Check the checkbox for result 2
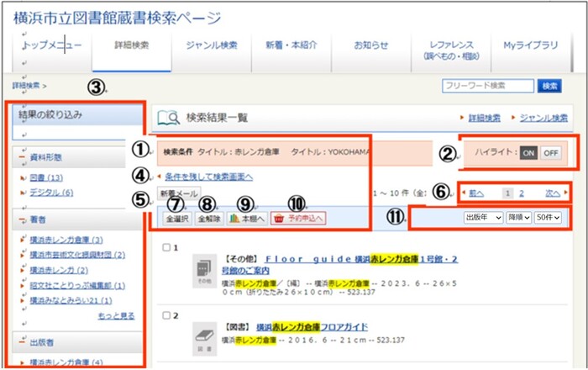This screenshot has width=588, height=370. (x=165, y=316)
